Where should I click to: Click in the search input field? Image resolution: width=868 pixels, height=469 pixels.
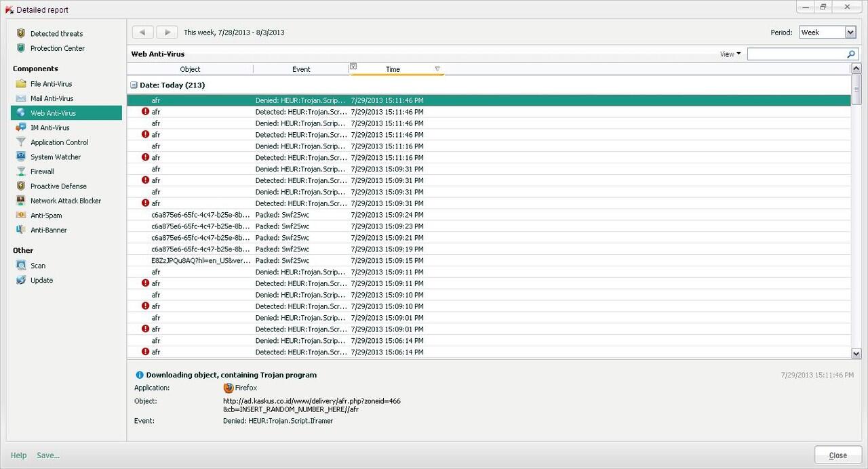tap(796, 54)
